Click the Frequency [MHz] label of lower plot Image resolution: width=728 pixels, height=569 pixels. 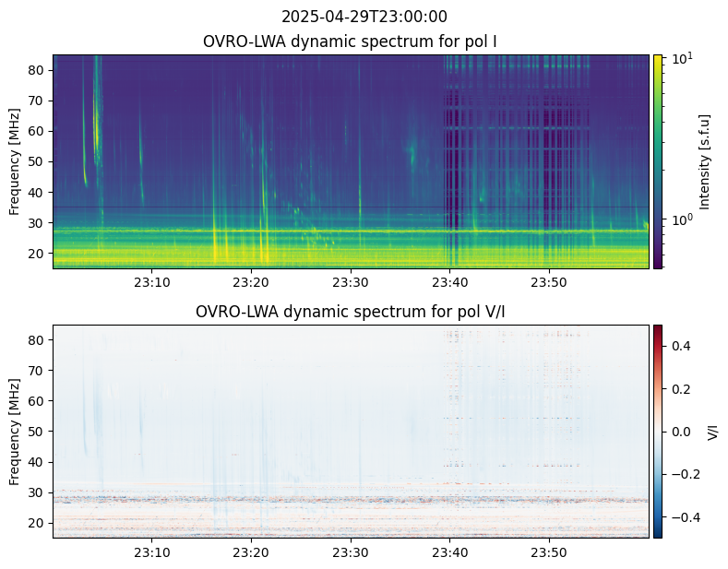point(15,432)
